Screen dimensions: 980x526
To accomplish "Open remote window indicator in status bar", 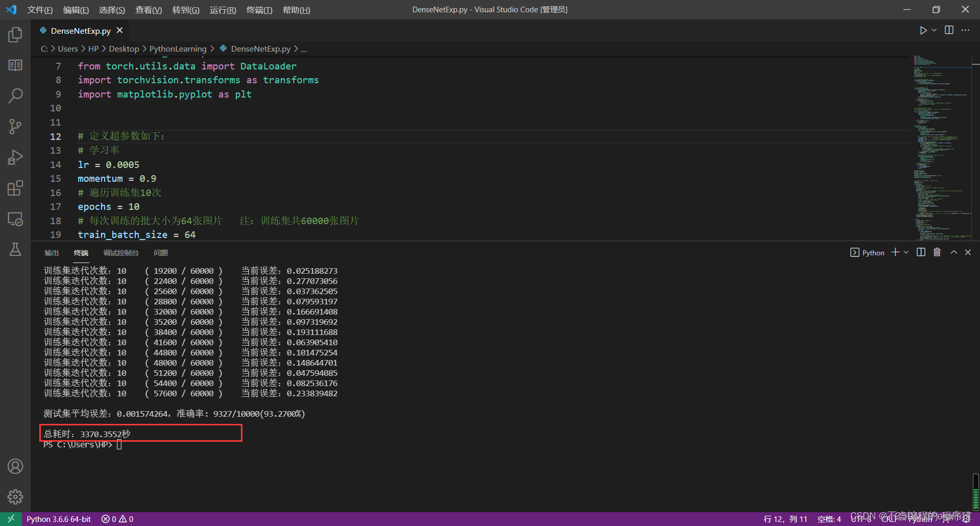I will [11, 519].
